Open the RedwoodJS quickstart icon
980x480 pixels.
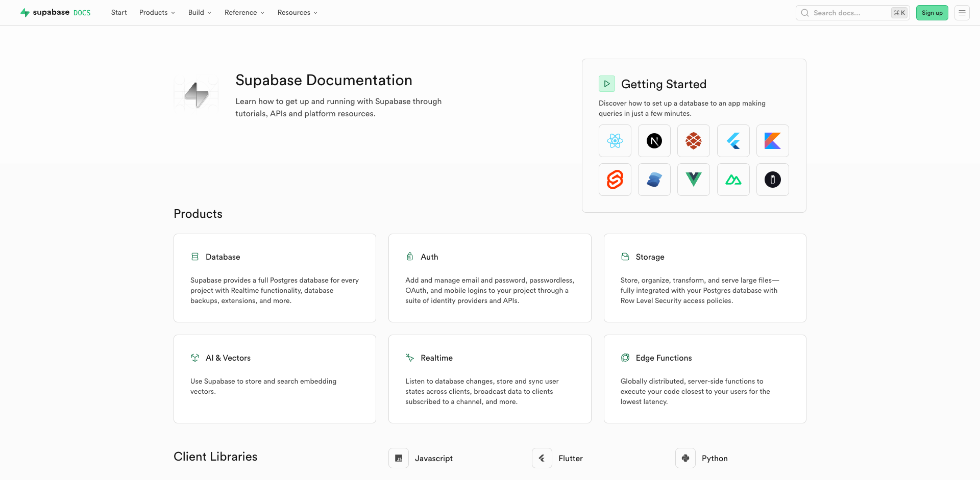[x=693, y=141]
